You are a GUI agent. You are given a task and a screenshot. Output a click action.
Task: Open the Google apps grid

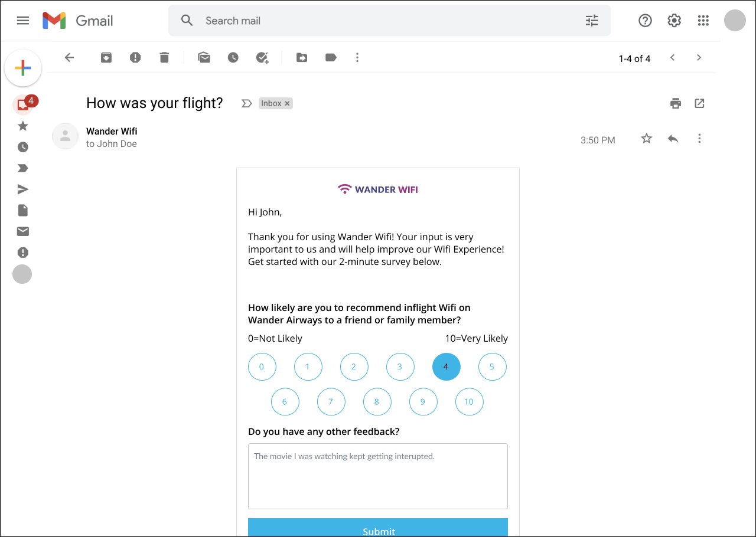703,21
